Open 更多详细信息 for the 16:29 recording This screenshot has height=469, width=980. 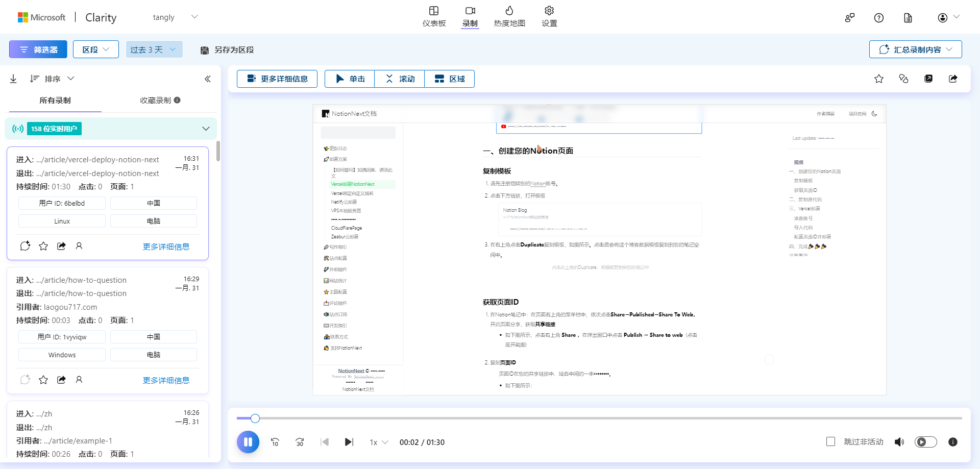166,380
